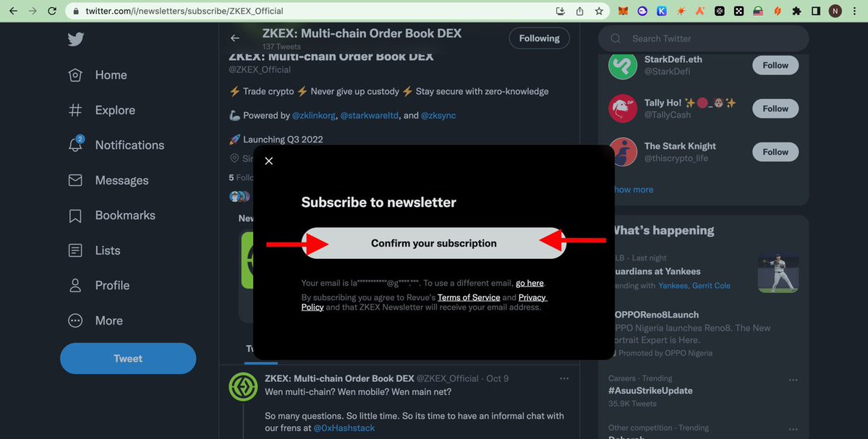Open options for the #AsuuStrikeUpdate trend
Viewport: 868px width, 439px height.
pos(793,380)
